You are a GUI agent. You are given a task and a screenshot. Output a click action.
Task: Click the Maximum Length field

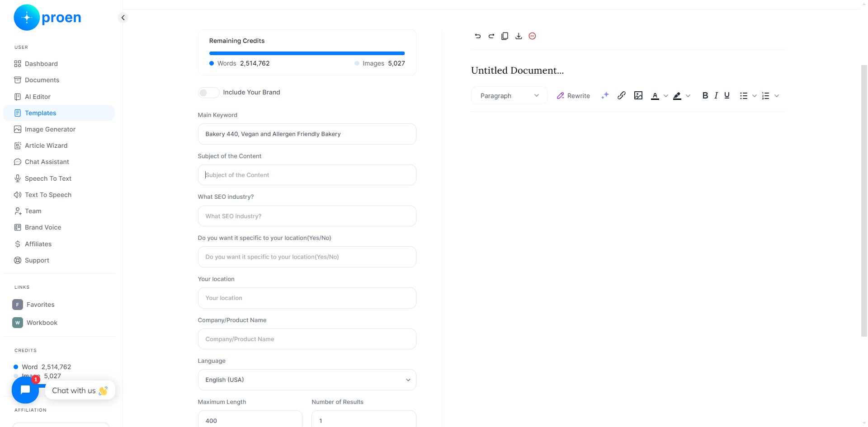click(250, 419)
